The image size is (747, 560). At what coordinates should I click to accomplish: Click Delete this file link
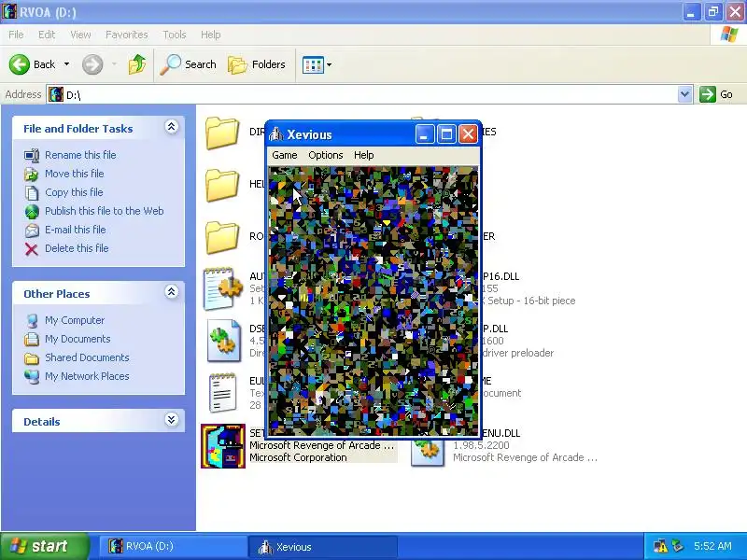[x=77, y=248]
